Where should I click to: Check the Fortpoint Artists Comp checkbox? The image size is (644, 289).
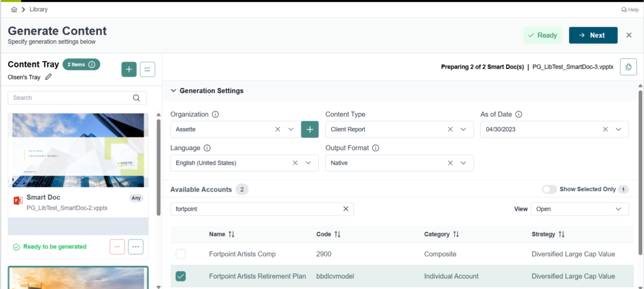180,254
